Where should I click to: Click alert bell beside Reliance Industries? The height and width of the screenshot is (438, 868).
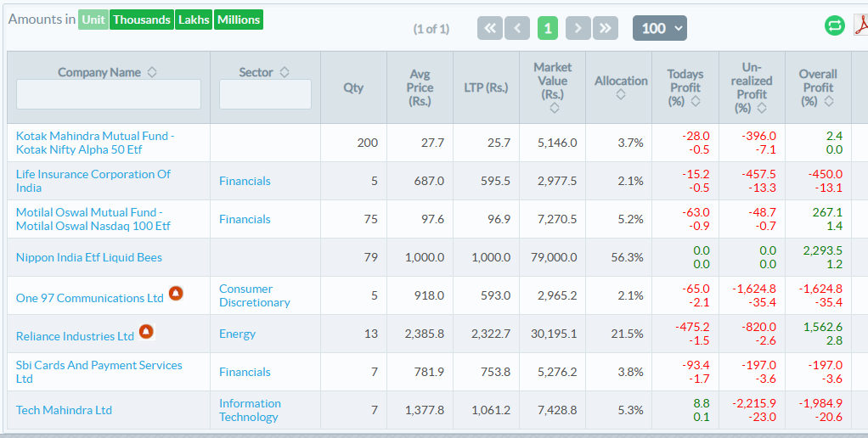146,331
